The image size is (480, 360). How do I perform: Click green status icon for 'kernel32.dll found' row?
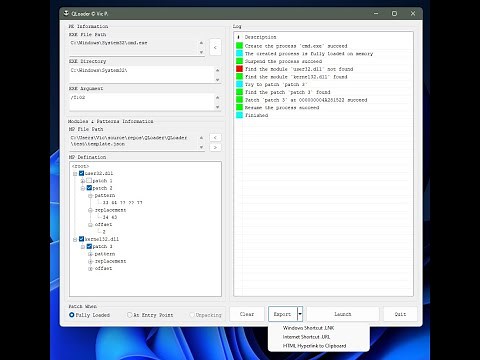239,77
